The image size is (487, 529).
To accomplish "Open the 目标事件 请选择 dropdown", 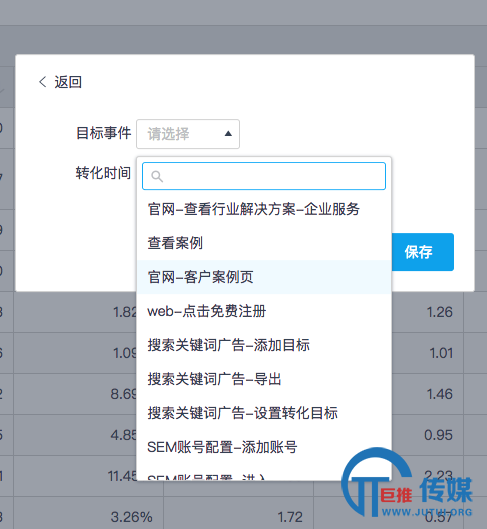I will point(188,134).
